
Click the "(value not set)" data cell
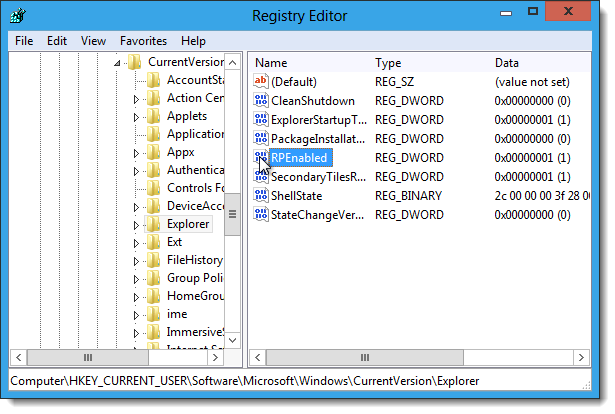click(532, 82)
